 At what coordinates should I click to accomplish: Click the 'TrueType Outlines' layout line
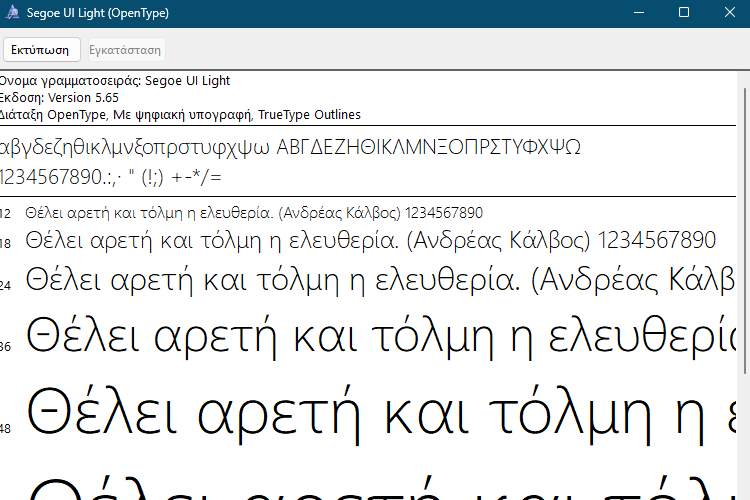[x=180, y=115]
